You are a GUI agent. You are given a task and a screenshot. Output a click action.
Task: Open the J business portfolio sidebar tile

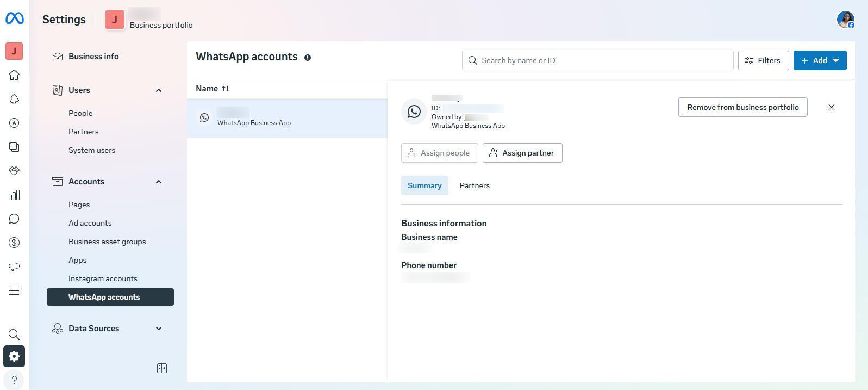pyautogui.click(x=14, y=51)
